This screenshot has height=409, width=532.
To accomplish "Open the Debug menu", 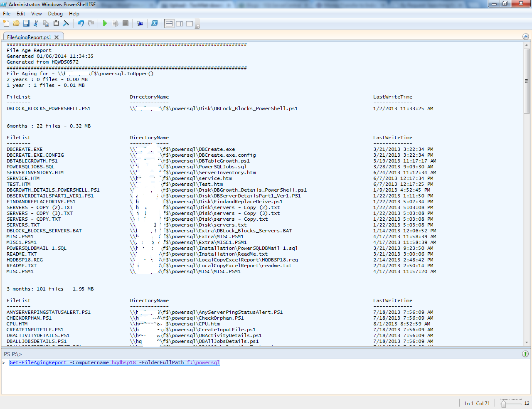I will 55,14.
